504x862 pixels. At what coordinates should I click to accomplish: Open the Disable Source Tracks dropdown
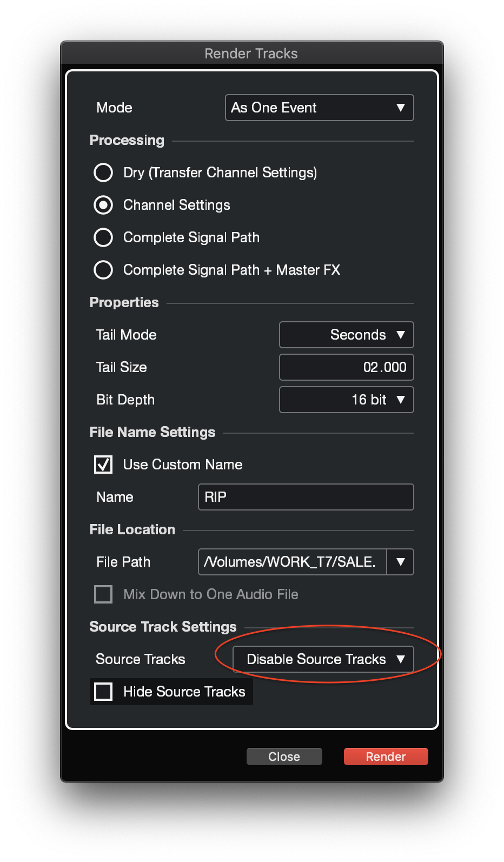(x=323, y=659)
